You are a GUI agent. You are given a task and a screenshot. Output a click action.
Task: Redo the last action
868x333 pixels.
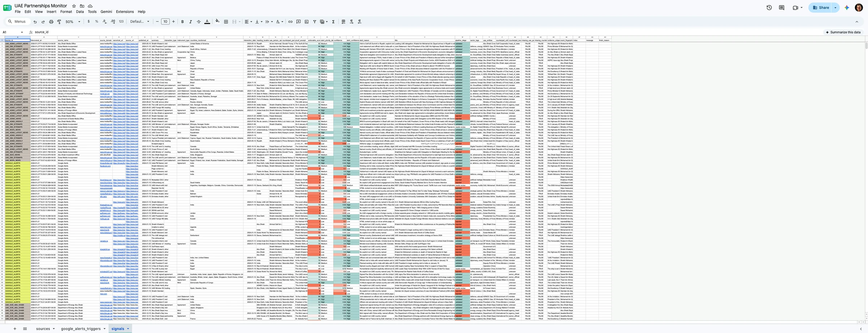click(43, 22)
